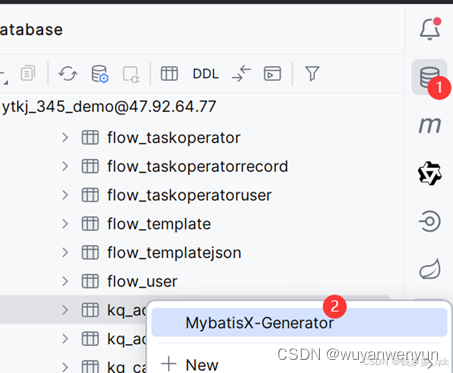The image size is (453, 373).
Task: Open Data Source Properties icon
Action: (x=100, y=74)
